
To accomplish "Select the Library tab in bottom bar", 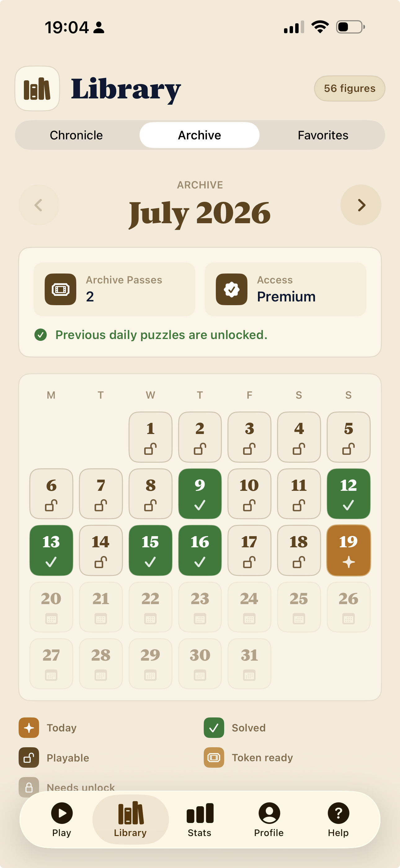I will click(131, 820).
